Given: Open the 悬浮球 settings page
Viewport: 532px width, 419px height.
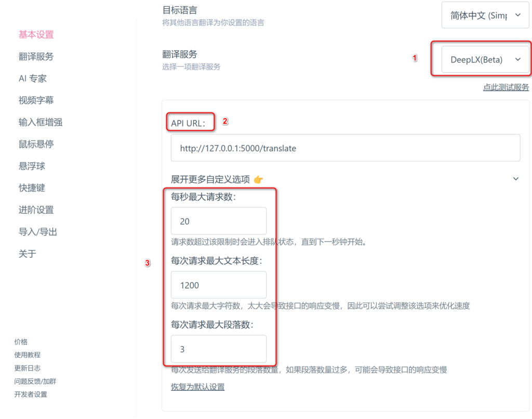Looking at the screenshot, I should (32, 166).
